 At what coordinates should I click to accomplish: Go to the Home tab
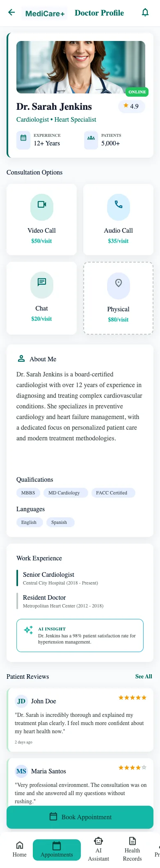point(19,849)
